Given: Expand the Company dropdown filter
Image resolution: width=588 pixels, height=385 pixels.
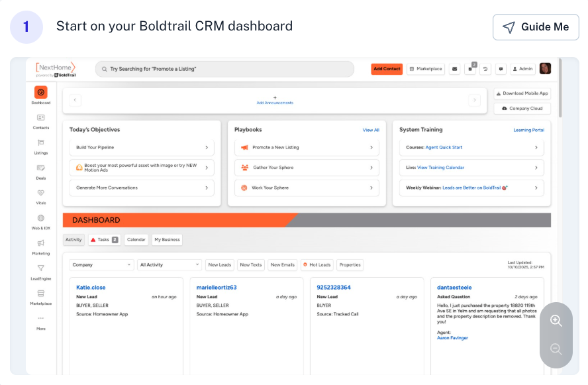Looking at the screenshot, I should coord(101,265).
